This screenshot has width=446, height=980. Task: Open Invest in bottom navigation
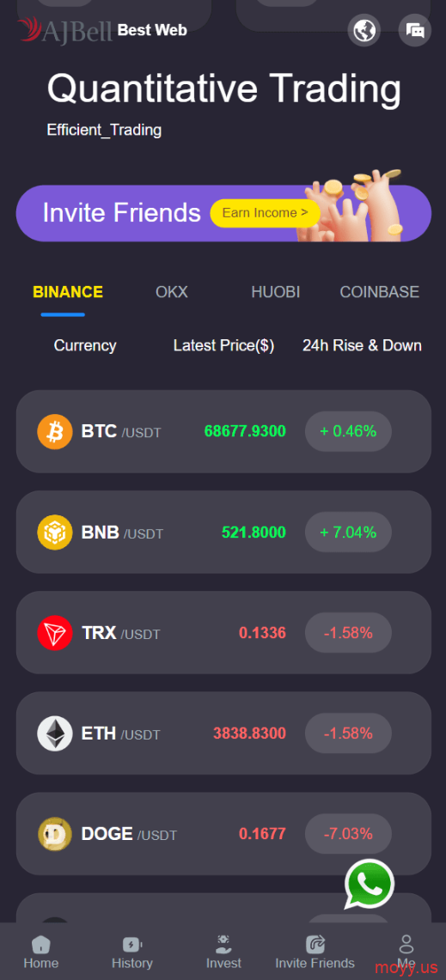(x=224, y=953)
